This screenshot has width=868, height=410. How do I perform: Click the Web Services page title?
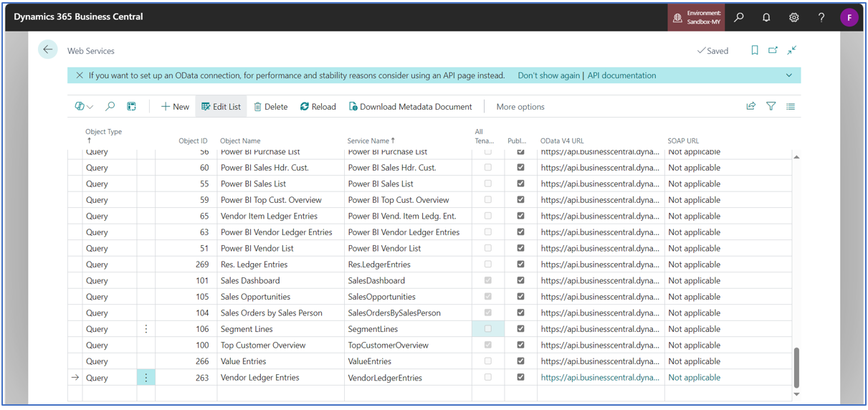(91, 51)
